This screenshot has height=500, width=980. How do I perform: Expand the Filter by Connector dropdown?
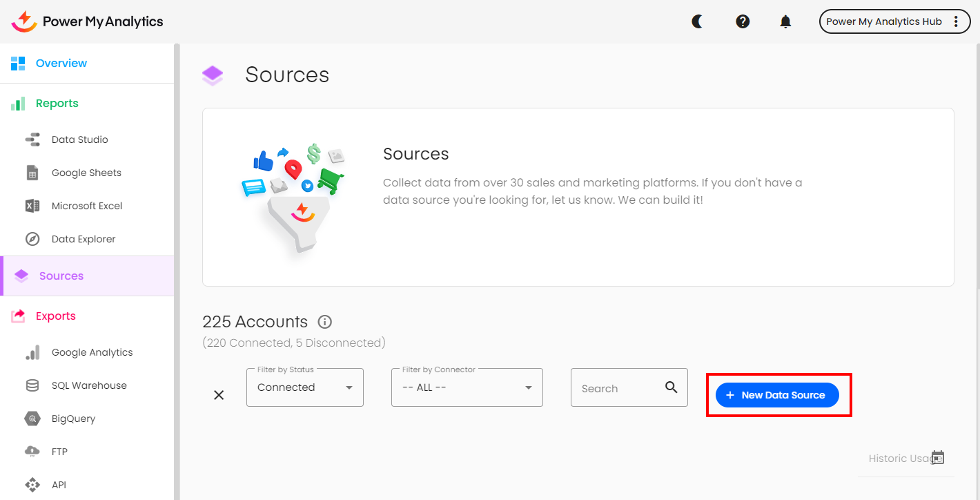[467, 387]
